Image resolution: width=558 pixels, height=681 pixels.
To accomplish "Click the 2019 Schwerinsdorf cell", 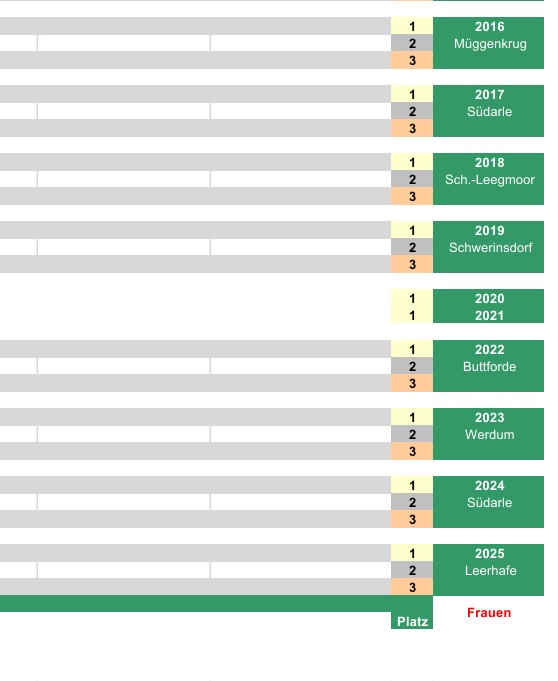I will tap(489, 247).
